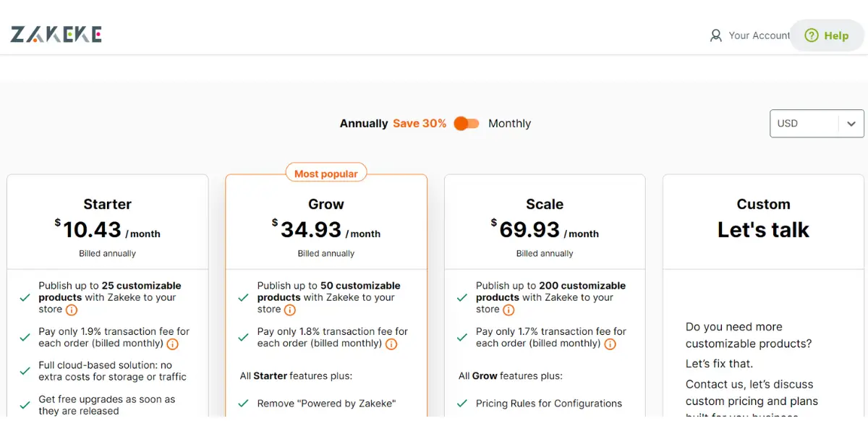Screen dimensions: 868x434
Task: Open the USD currency dropdown
Action: click(817, 124)
